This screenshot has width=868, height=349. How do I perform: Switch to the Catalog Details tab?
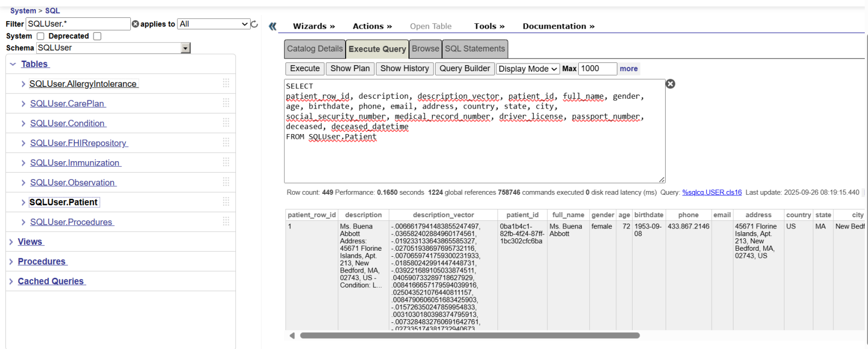tap(315, 49)
